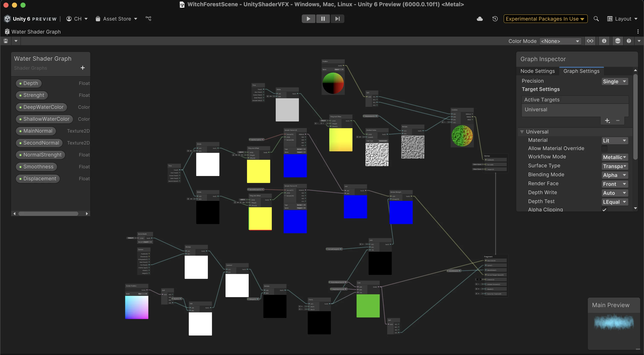The image size is (644, 355).
Task: Open the version control branch icon
Action: click(148, 19)
